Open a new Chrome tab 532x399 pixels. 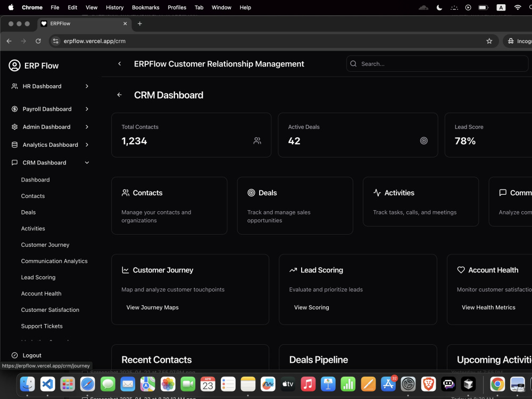click(140, 24)
